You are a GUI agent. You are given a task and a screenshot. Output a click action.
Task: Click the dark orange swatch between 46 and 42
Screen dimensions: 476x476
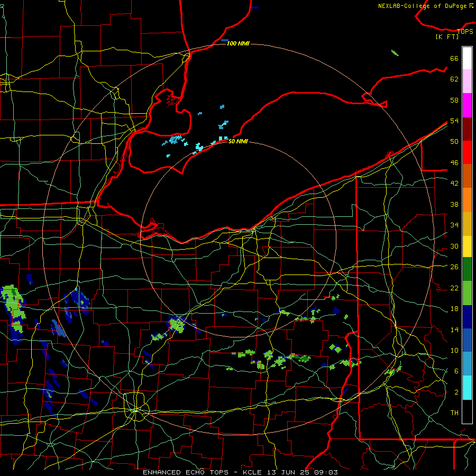click(x=467, y=176)
